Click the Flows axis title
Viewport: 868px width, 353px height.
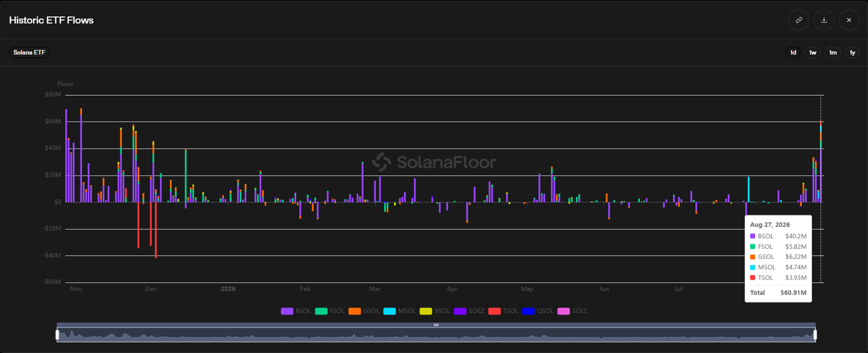click(x=65, y=84)
